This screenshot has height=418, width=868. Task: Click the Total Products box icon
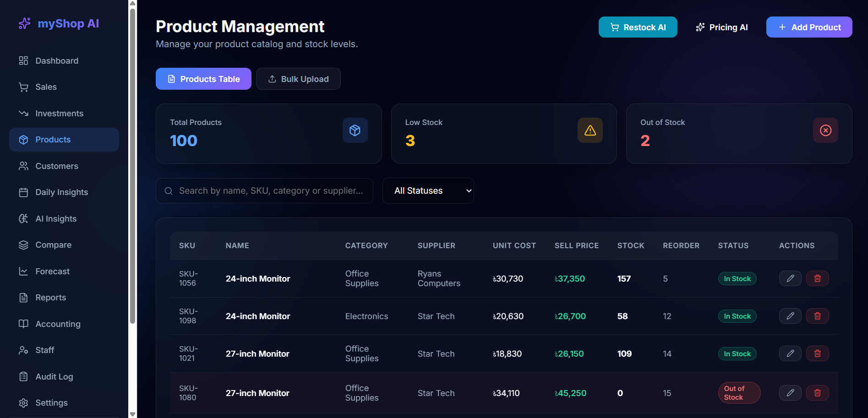(355, 130)
